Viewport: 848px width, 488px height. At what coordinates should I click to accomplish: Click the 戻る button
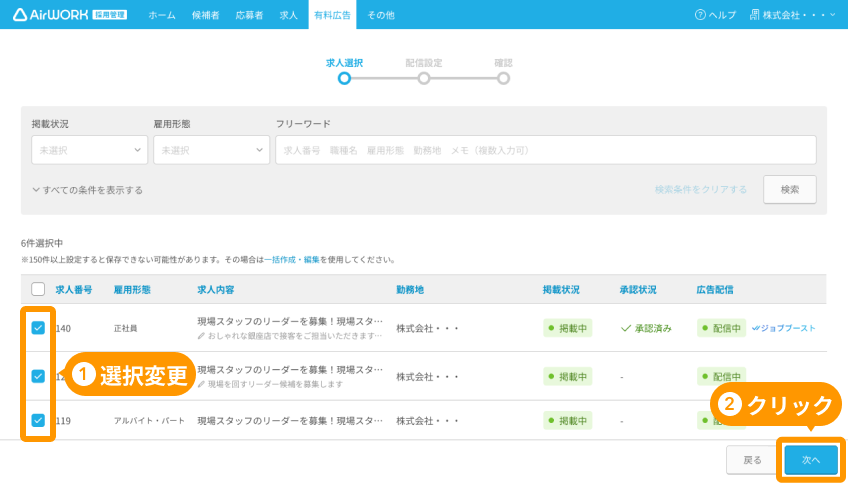752,460
